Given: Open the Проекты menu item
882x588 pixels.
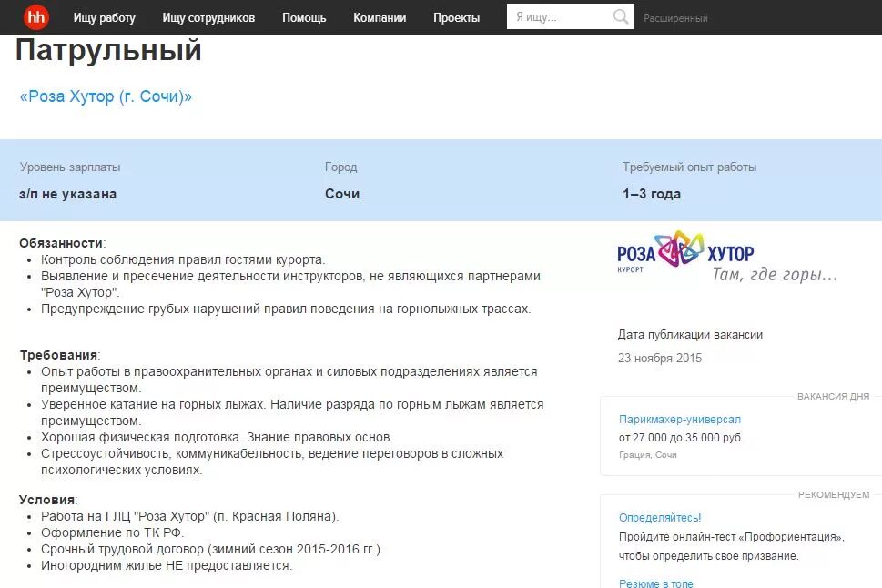Looking at the screenshot, I should (x=456, y=17).
